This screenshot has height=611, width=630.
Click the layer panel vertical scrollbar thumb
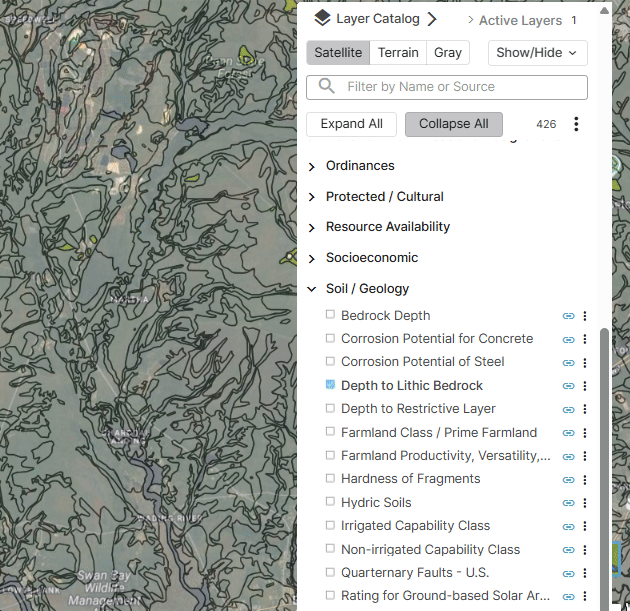[604, 468]
